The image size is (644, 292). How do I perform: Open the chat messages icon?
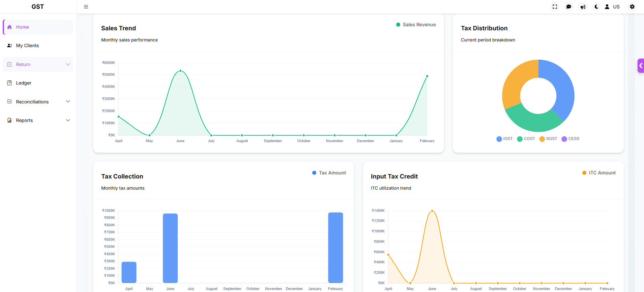click(x=568, y=7)
